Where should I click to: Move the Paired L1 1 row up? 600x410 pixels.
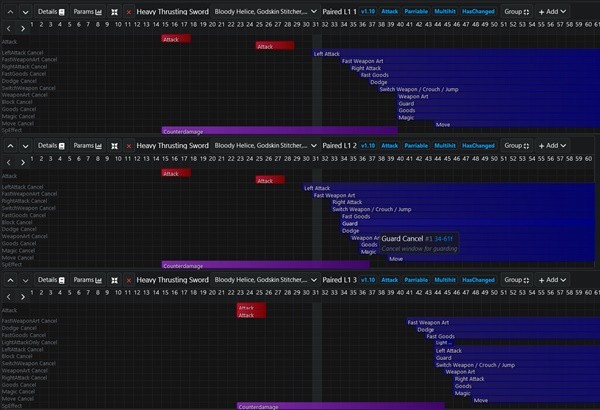coord(10,11)
